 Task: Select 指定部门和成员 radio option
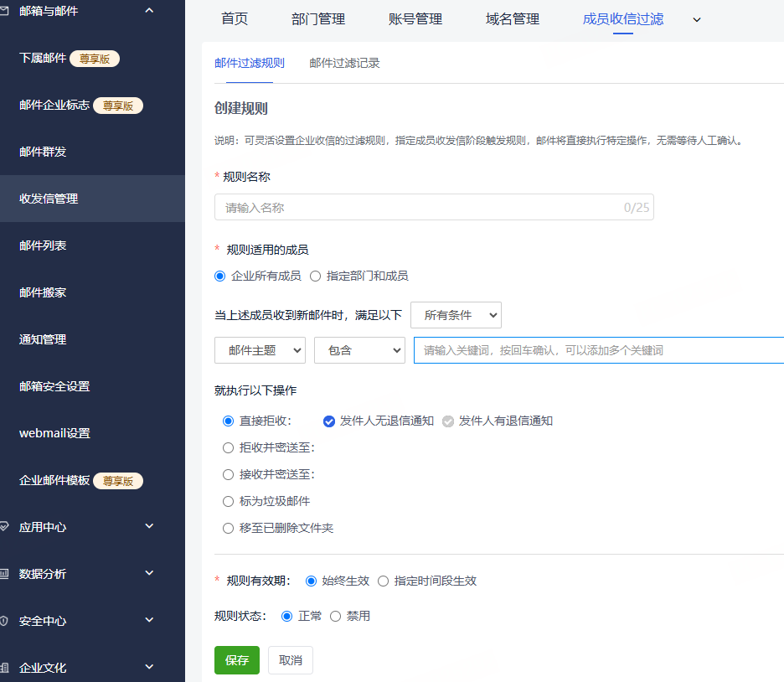click(x=315, y=276)
